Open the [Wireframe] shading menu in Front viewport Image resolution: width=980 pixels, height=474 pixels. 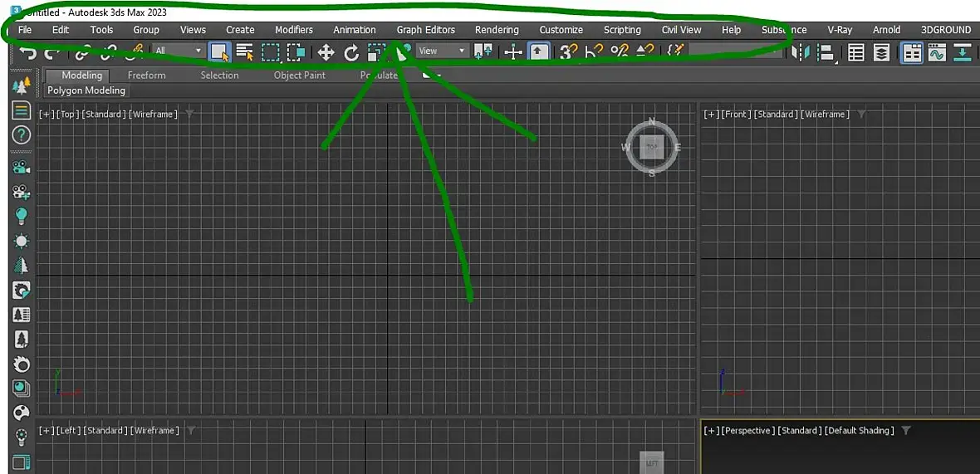[x=826, y=115]
